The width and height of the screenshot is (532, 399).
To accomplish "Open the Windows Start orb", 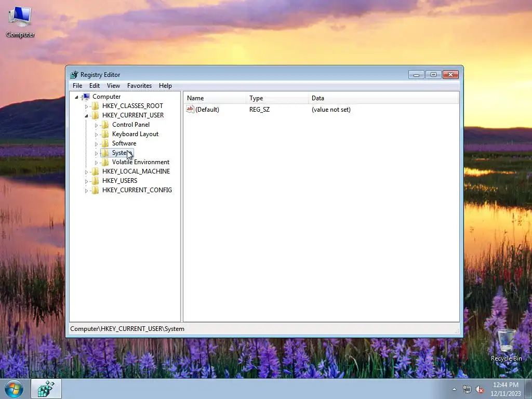I will pos(14,389).
